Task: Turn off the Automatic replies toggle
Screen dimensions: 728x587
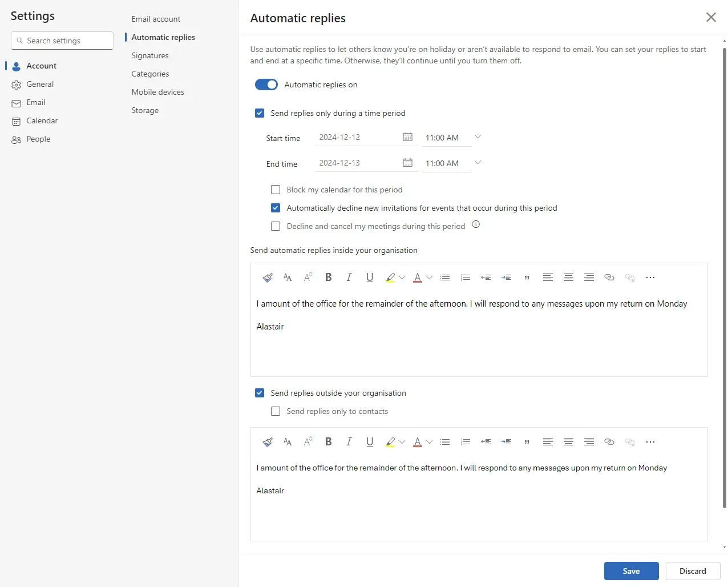Action: pos(266,85)
